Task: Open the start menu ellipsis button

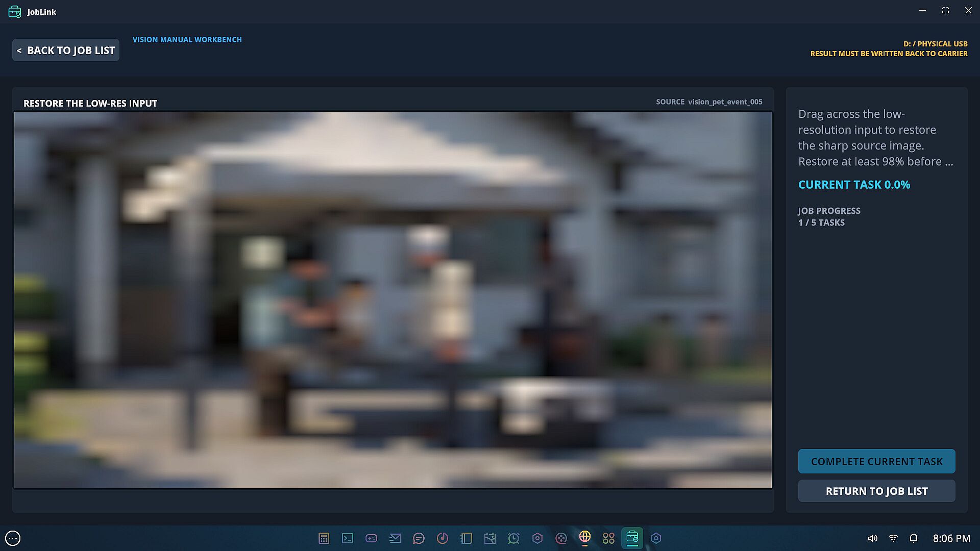Action: point(13,538)
